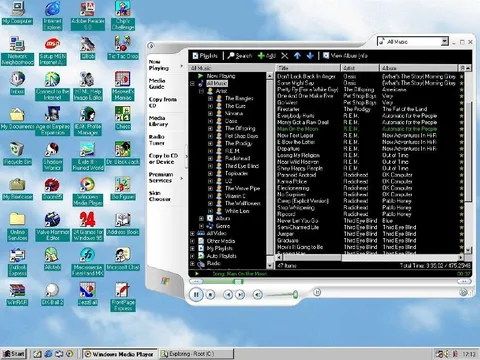Image resolution: width=480 pixels, height=360 pixels.
Task: Delete selected item with the X icon
Action: click(284, 56)
